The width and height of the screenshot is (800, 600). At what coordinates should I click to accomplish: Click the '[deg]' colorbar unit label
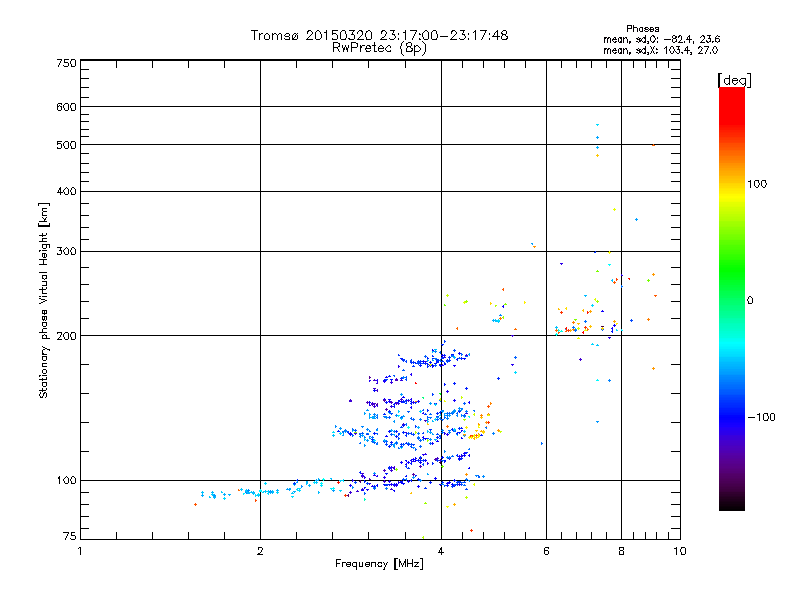[x=734, y=80]
